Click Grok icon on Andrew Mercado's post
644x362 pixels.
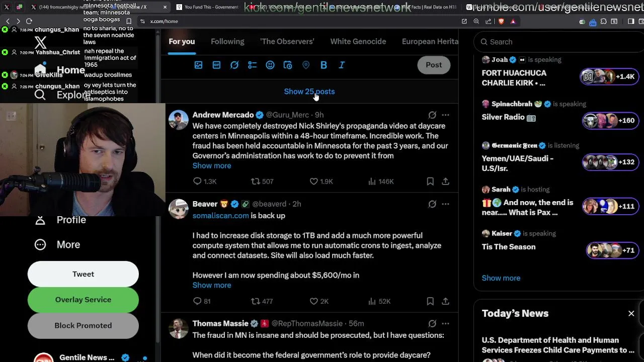(432, 115)
